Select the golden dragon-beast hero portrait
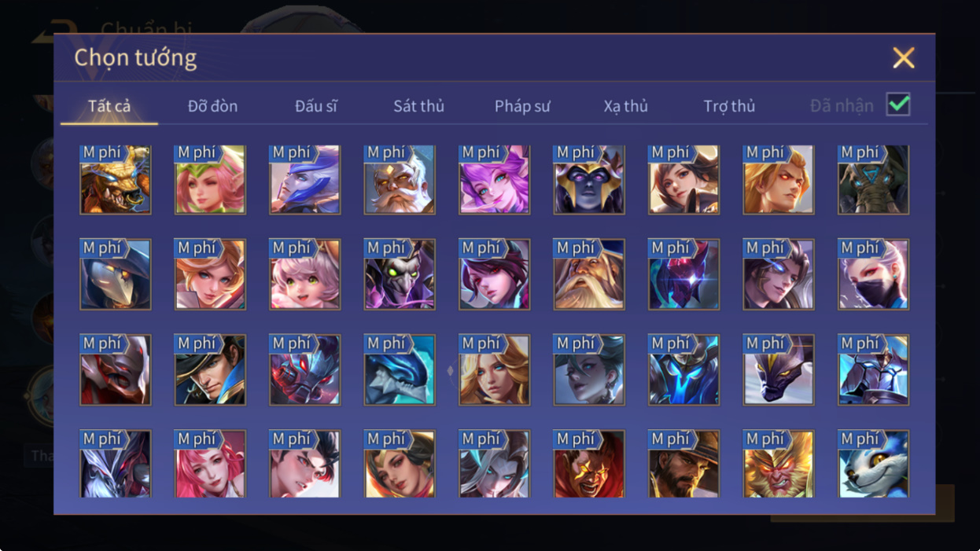Viewport: 980px width, 551px height. click(115, 179)
